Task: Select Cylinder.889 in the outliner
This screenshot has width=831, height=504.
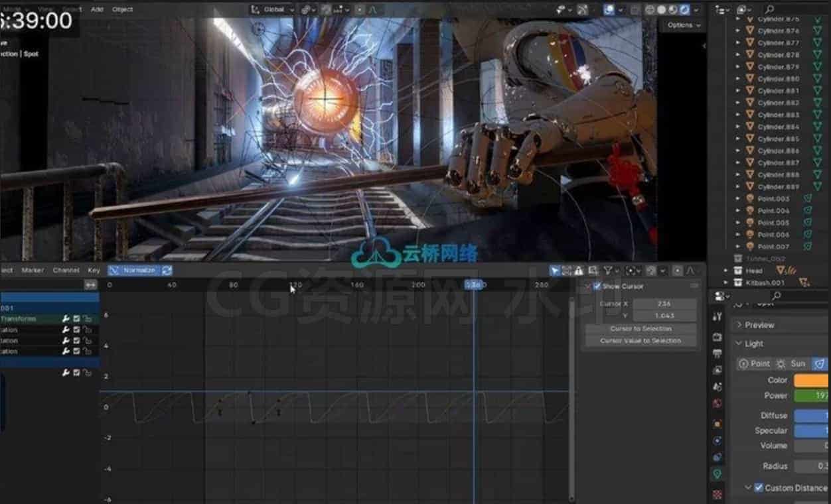Action: tap(778, 187)
